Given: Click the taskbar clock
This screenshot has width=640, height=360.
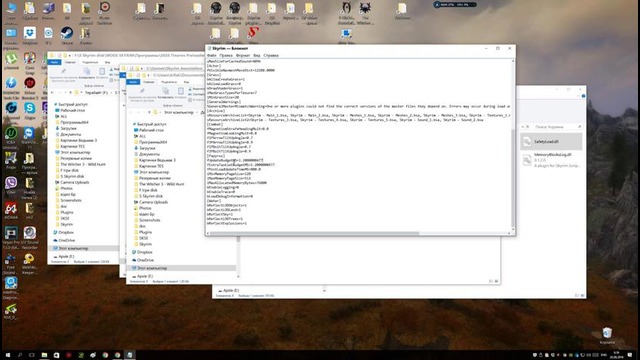Looking at the screenshot, I should click(x=616, y=355).
